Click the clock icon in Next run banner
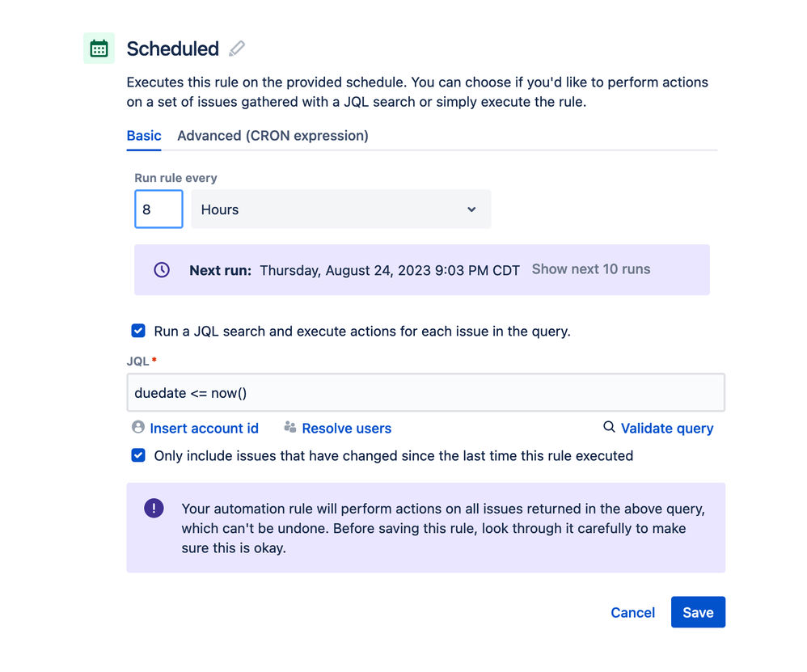Screen dimensions: 807x672 [x=162, y=270]
